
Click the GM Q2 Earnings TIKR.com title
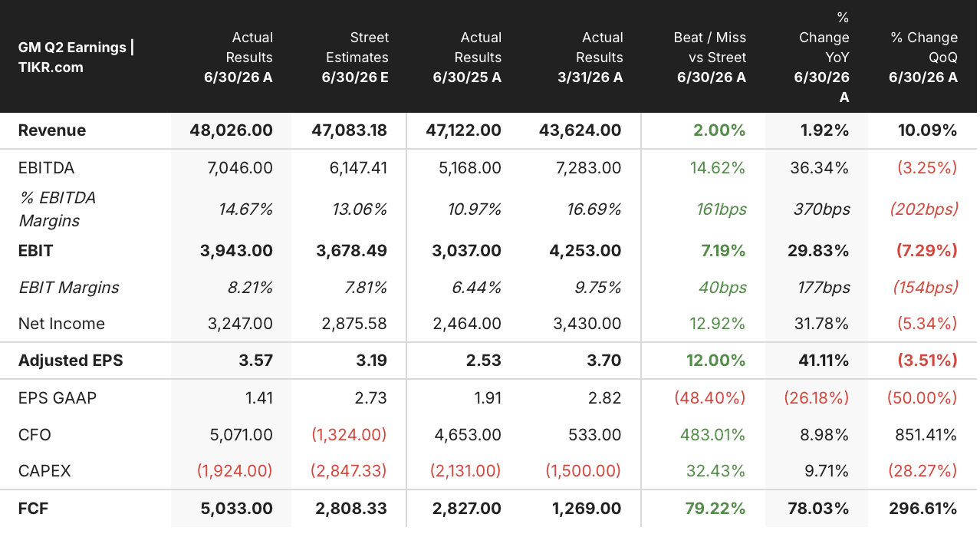[76, 58]
